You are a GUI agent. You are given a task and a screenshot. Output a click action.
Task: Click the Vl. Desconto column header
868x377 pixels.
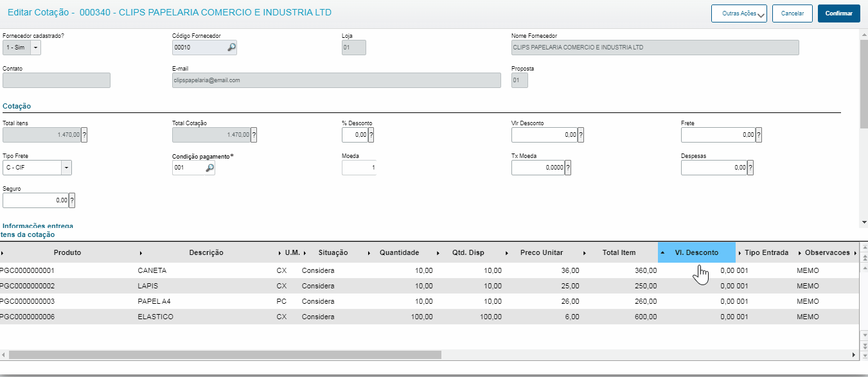pos(696,252)
